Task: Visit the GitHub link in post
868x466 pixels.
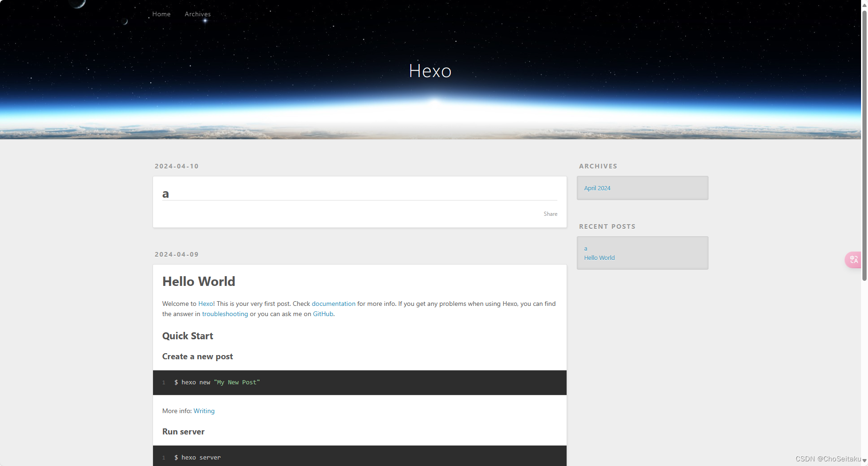Action: click(x=323, y=314)
